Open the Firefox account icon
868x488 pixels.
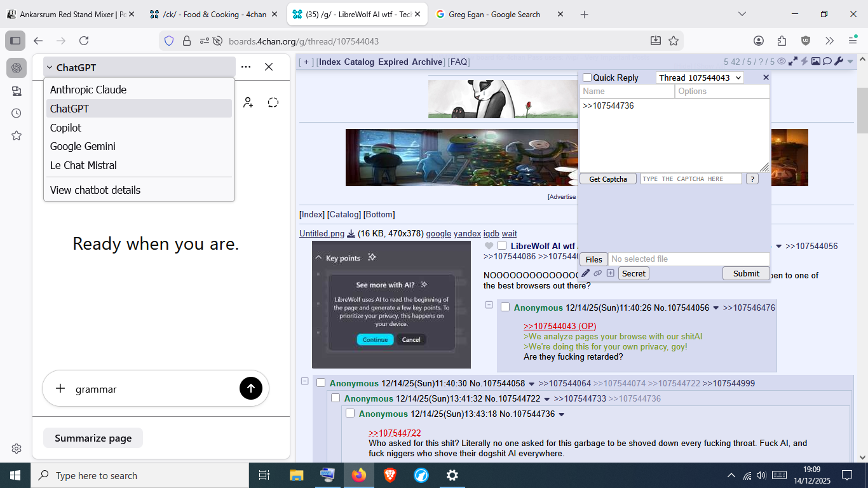759,41
